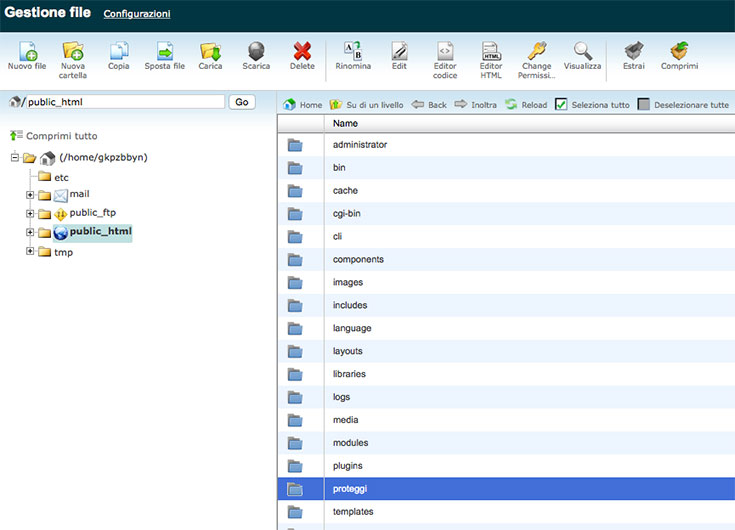Expand the public_ftp tree node
Screen dimensions: 735x530
[30, 214]
